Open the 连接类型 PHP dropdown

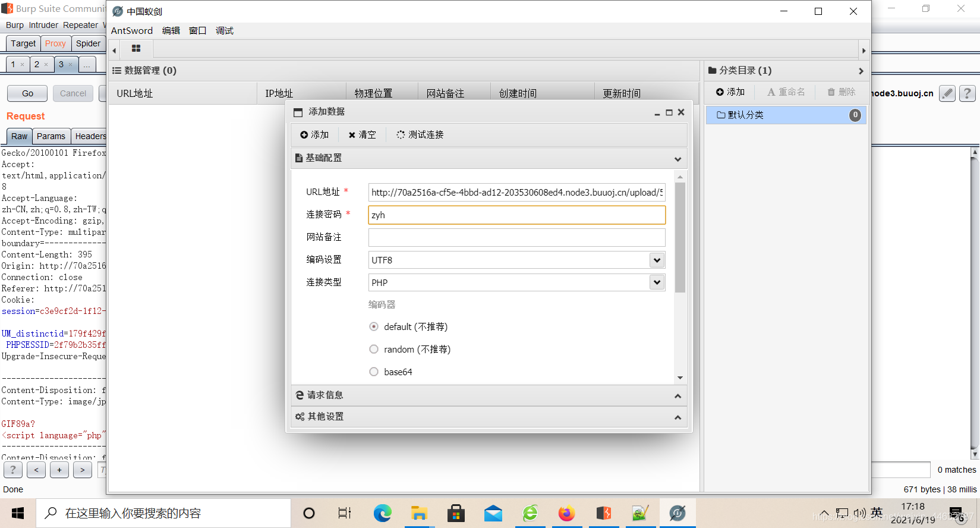point(657,282)
